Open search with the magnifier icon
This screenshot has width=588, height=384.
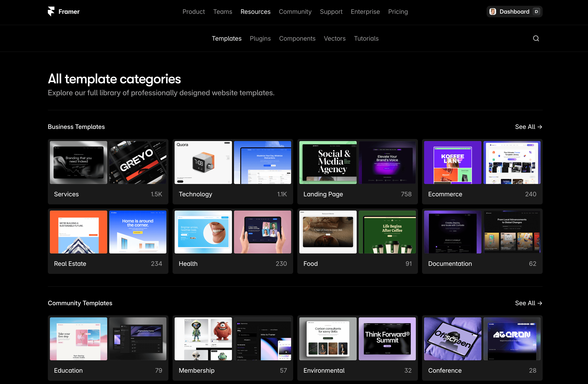536,39
